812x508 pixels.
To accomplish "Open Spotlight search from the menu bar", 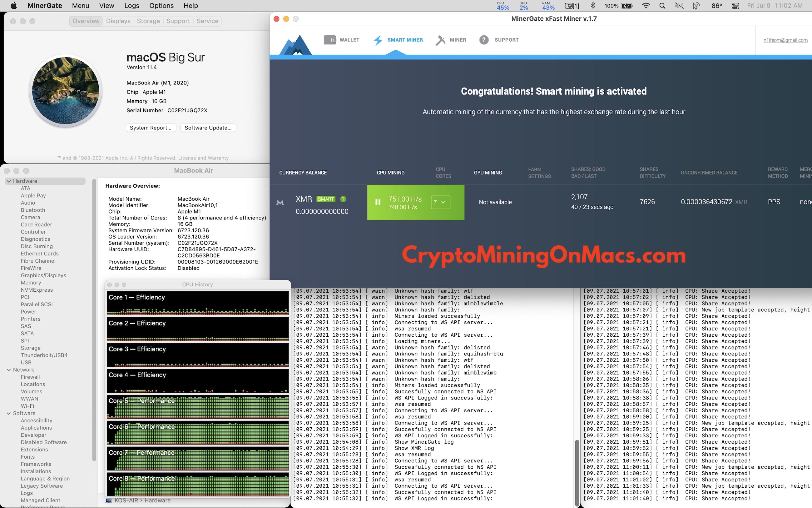I will (x=662, y=6).
